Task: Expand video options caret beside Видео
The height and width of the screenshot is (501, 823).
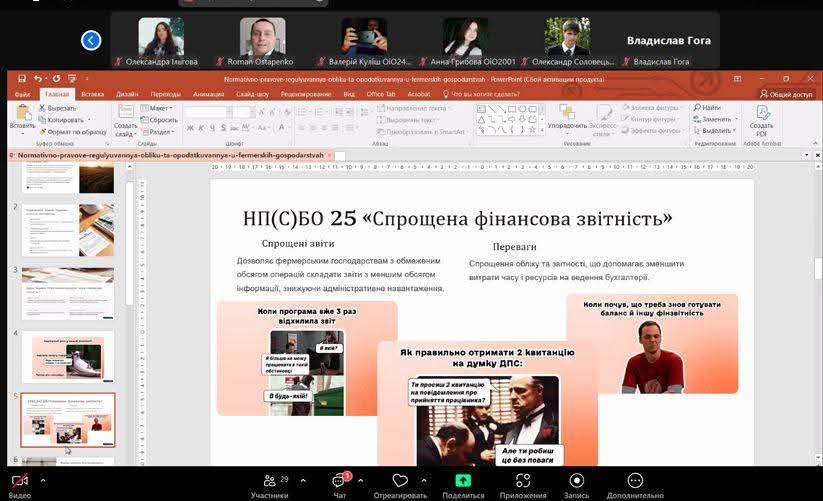Action: click(x=43, y=480)
